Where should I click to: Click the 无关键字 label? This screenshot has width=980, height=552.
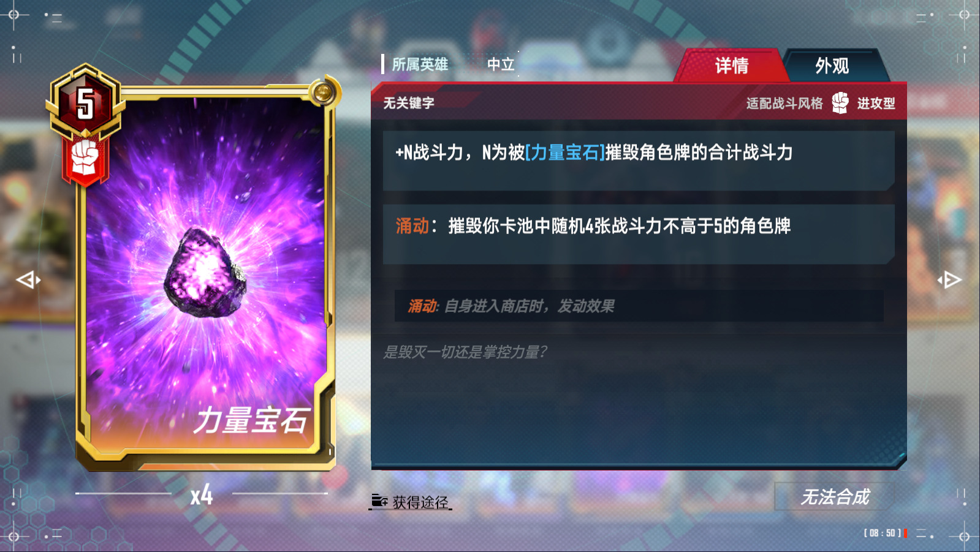click(x=409, y=103)
